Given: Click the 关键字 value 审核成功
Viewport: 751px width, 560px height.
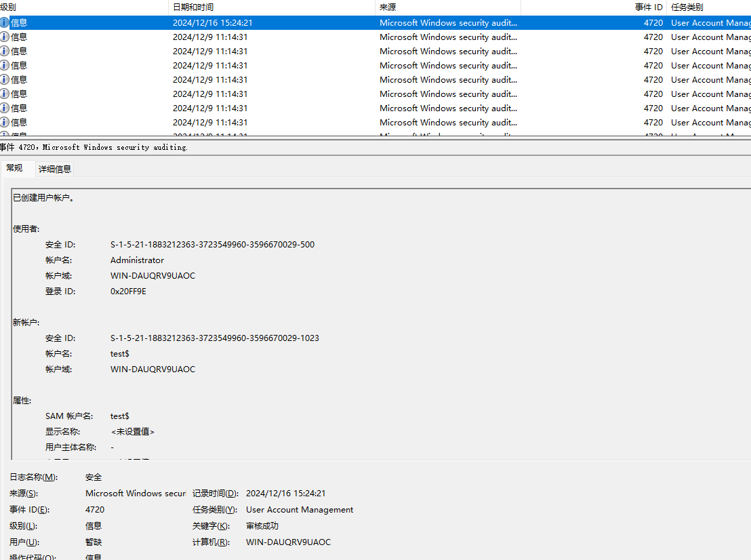Looking at the screenshot, I should click(262, 526).
